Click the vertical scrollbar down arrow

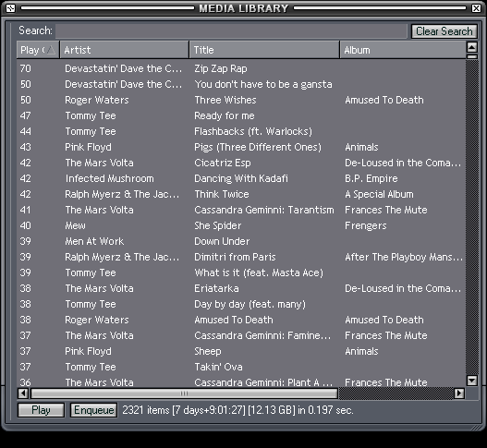click(x=472, y=381)
